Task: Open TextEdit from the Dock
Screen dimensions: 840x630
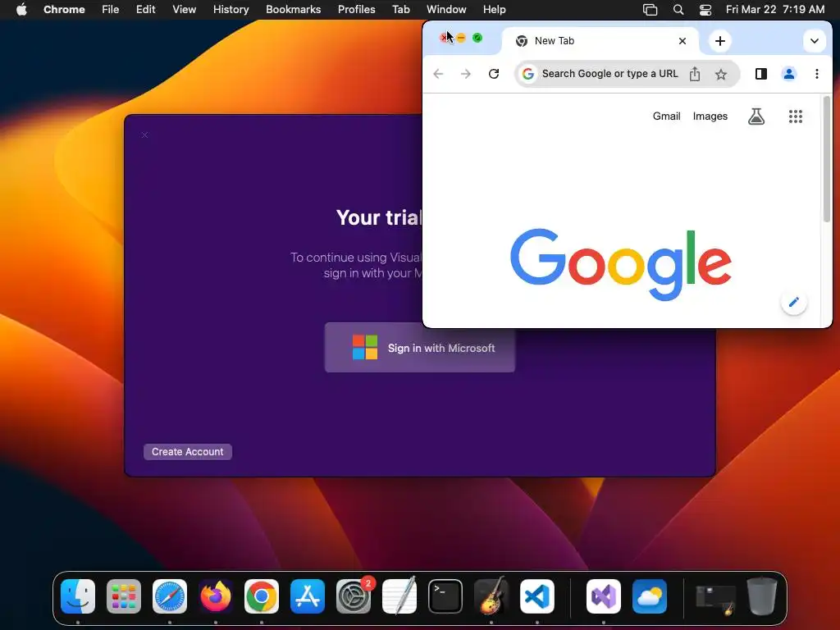Action: click(x=399, y=596)
